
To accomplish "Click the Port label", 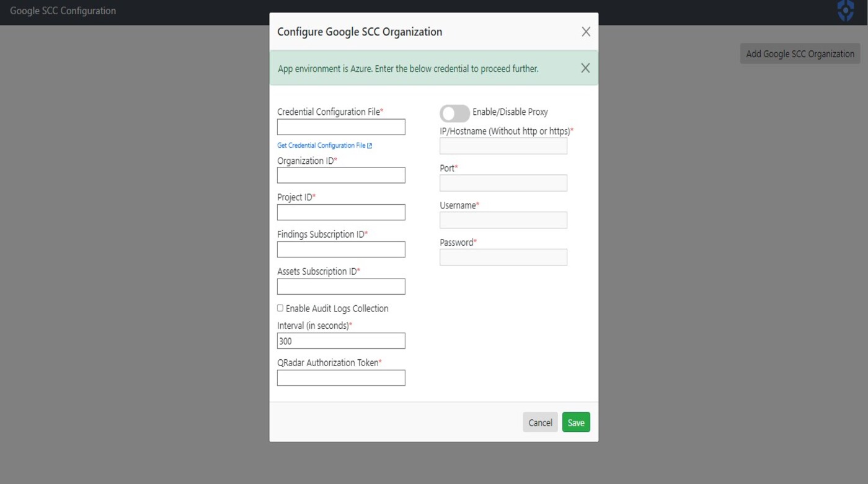I will [449, 168].
